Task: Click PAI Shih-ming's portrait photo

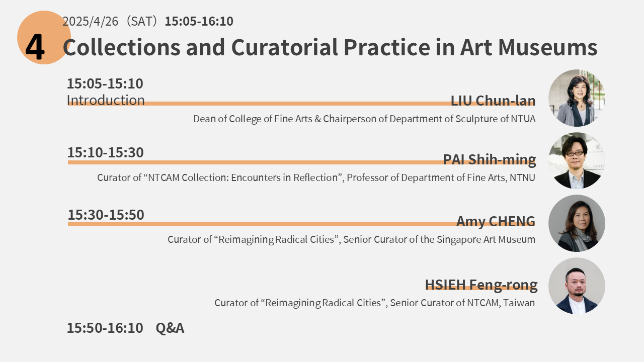Action: pos(577,161)
